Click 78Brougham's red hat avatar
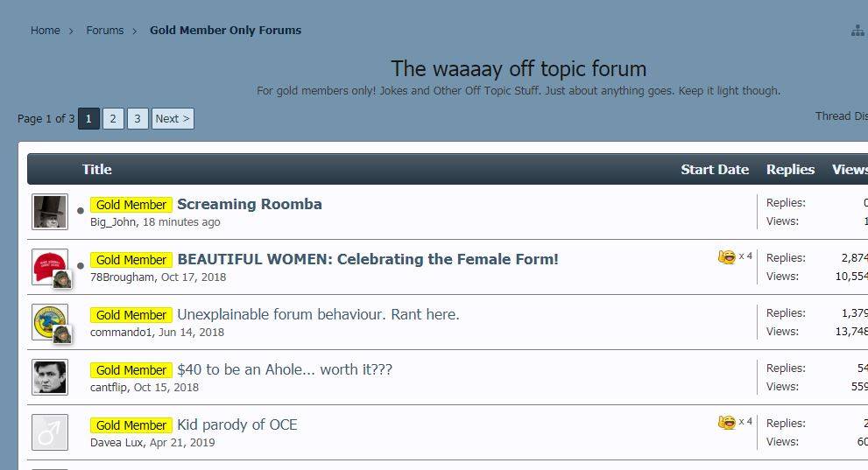 point(48,265)
